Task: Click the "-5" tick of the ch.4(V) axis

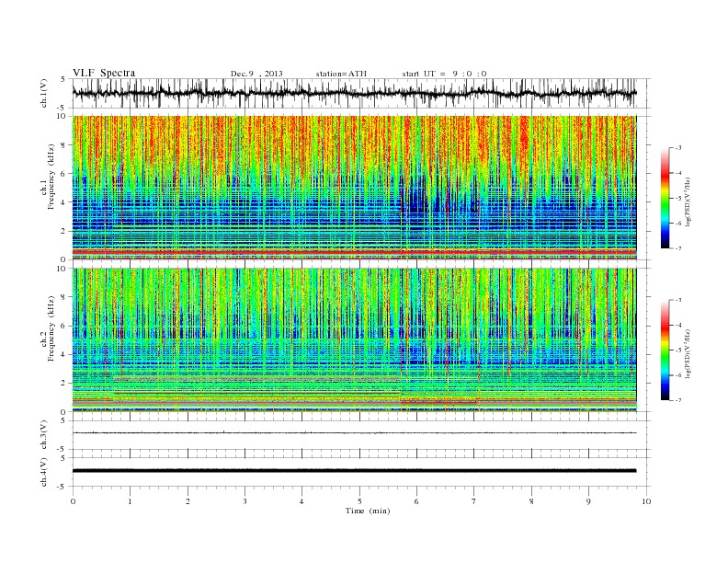Action: [63, 487]
